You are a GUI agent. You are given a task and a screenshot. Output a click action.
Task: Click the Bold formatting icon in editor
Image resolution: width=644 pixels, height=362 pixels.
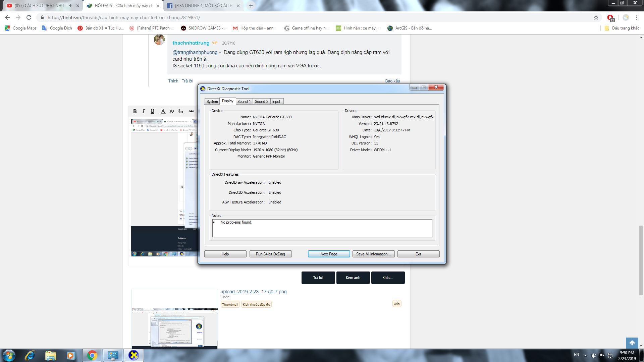[x=135, y=111]
